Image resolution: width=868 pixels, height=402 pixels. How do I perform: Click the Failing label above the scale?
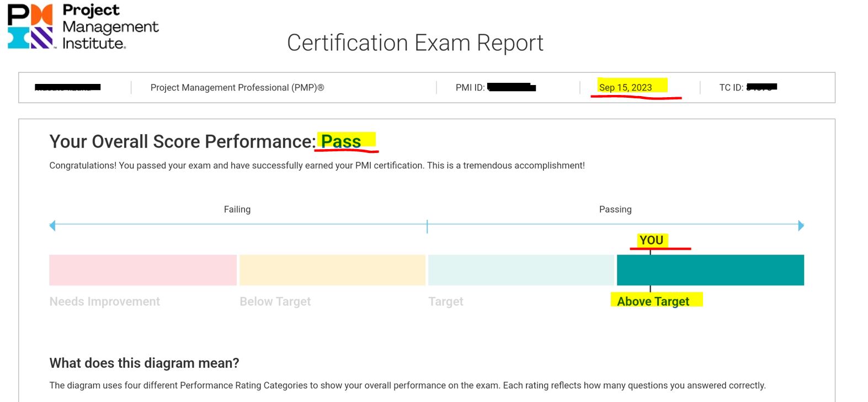(x=237, y=209)
